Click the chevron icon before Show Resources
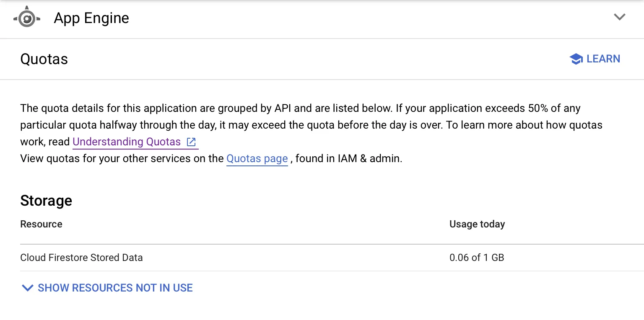Screen dimensions: 644x320 pyautogui.click(x=27, y=288)
